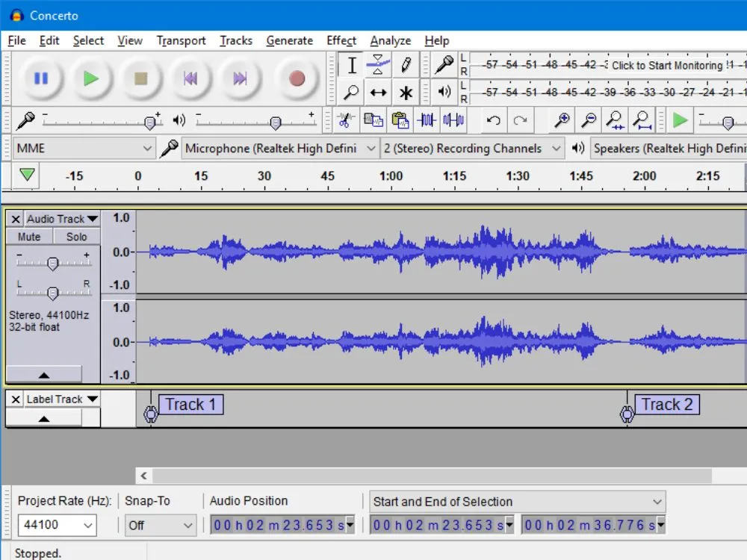The image size is (747, 560).
Task: Open the Effect menu
Action: pyautogui.click(x=341, y=40)
